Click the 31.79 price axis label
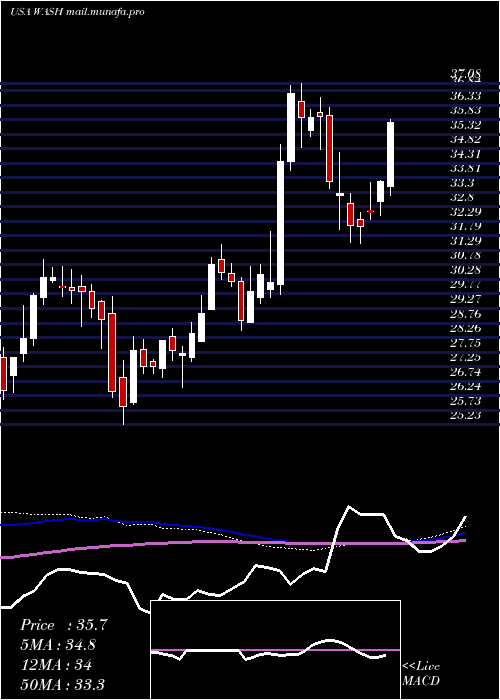Screen dimensions: 500x700 coord(466,227)
